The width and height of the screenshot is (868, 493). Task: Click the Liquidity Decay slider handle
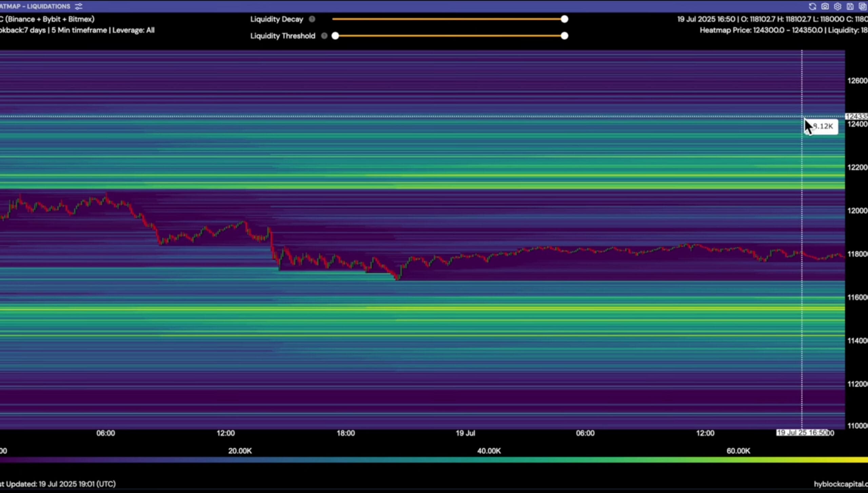[564, 19]
